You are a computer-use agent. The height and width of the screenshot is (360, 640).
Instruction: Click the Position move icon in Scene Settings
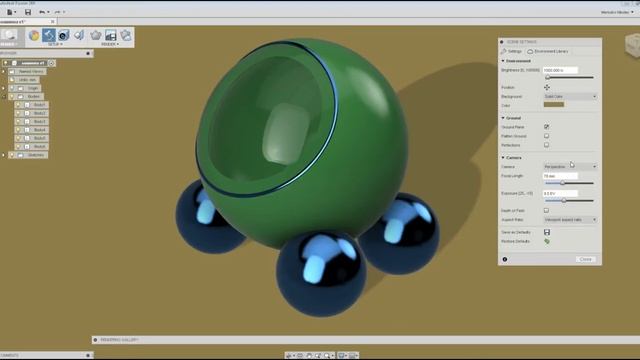(x=547, y=87)
